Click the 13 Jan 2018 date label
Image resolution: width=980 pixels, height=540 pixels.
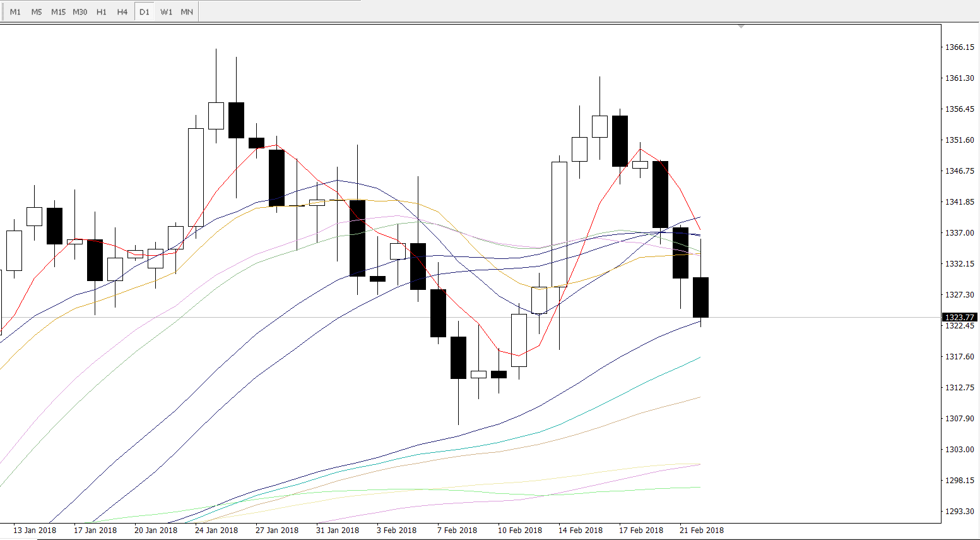pos(35,531)
